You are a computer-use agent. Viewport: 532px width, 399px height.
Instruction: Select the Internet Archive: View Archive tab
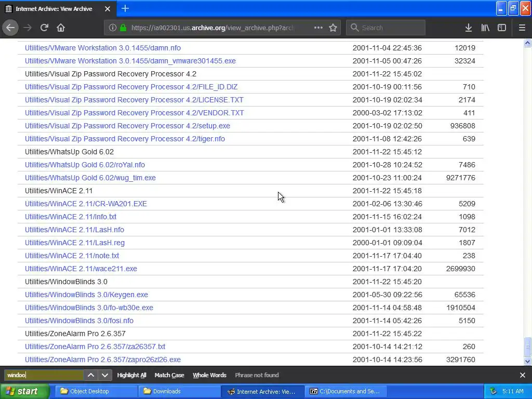pyautogui.click(x=58, y=8)
